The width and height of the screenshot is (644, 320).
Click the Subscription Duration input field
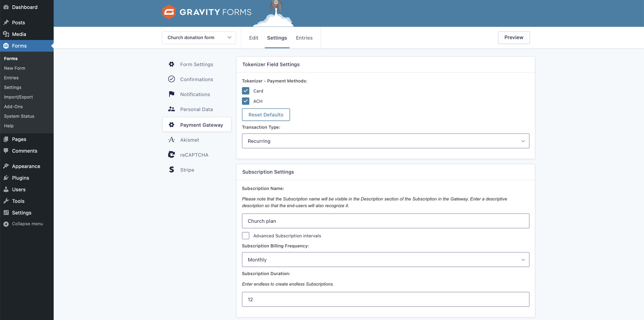[x=385, y=299]
